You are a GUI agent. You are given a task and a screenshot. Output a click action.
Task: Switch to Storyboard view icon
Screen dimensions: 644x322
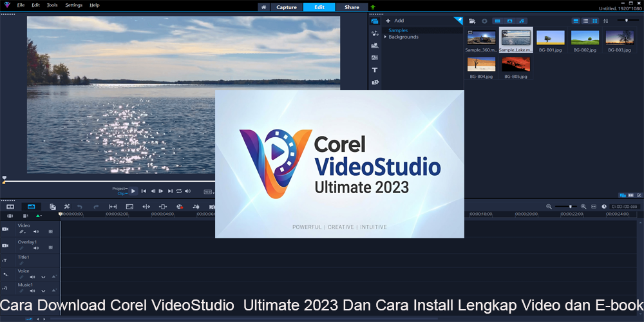(x=10, y=207)
